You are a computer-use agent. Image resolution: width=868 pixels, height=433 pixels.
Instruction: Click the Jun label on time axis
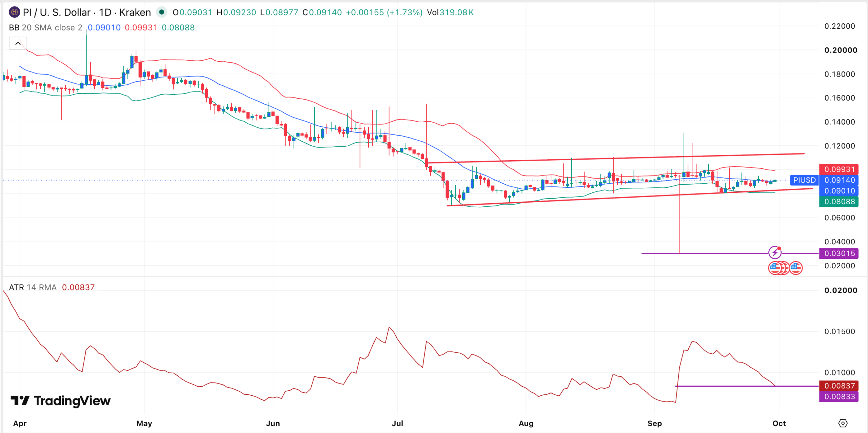273,424
